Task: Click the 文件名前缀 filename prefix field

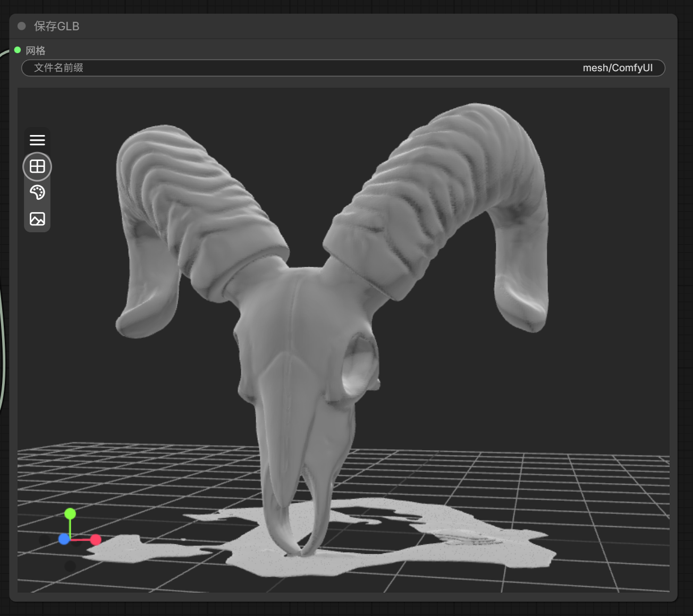Action: pos(58,67)
